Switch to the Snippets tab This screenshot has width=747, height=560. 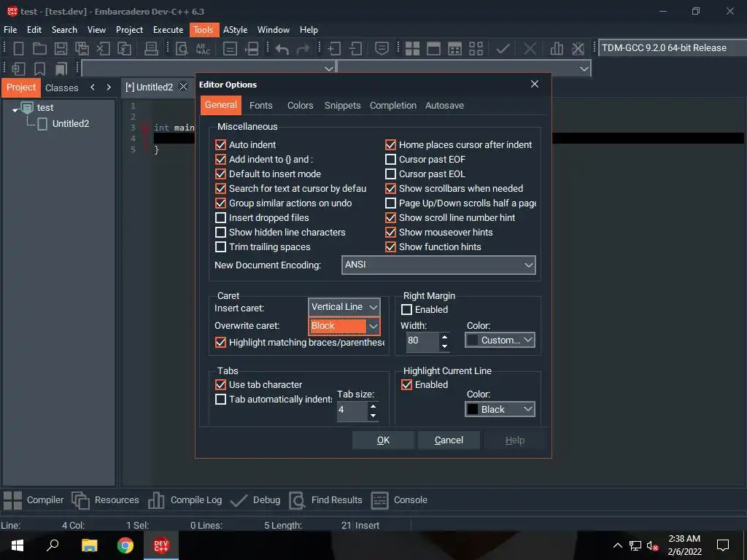(x=343, y=106)
